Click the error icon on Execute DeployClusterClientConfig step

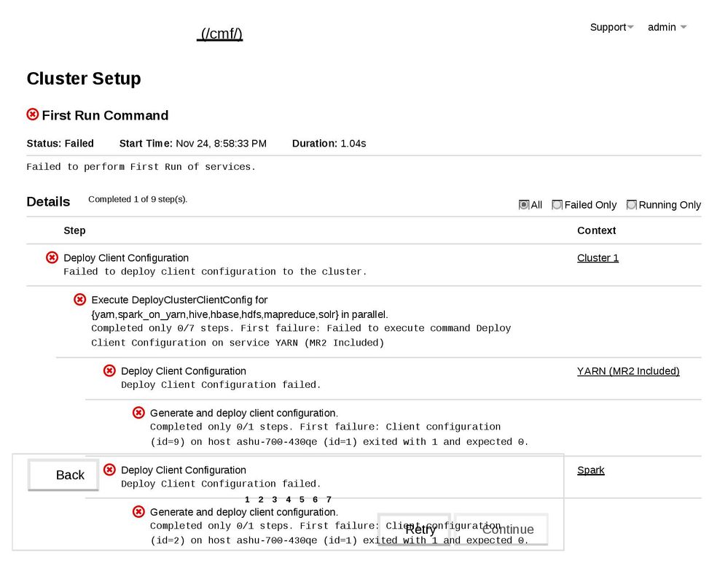tap(80, 299)
